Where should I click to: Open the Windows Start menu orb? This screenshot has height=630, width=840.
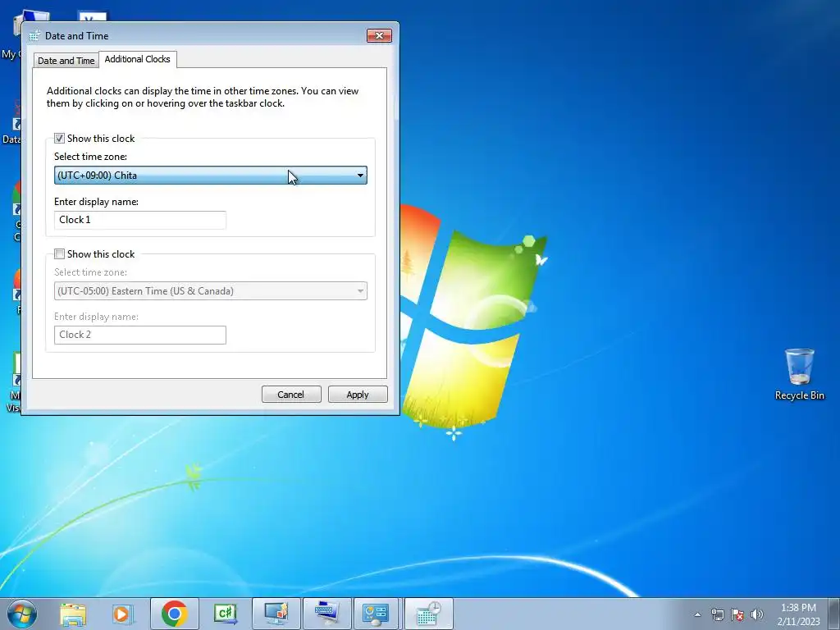coord(21,614)
